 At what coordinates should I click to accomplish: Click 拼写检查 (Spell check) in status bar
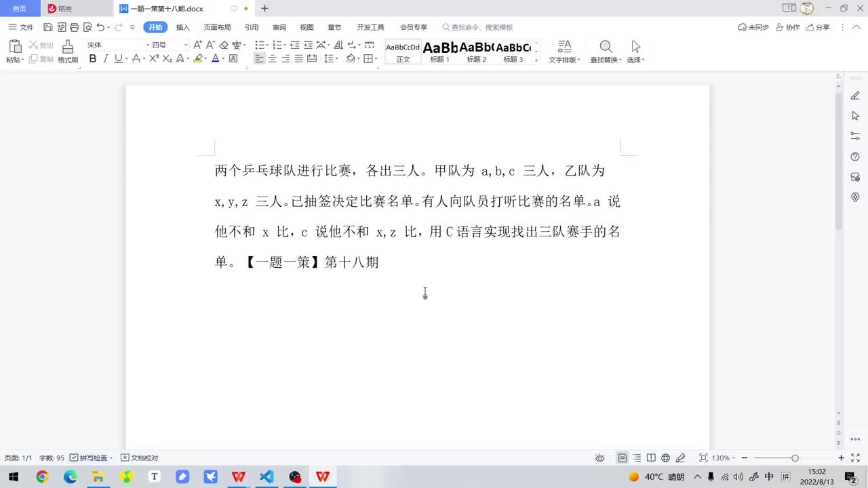91,458
